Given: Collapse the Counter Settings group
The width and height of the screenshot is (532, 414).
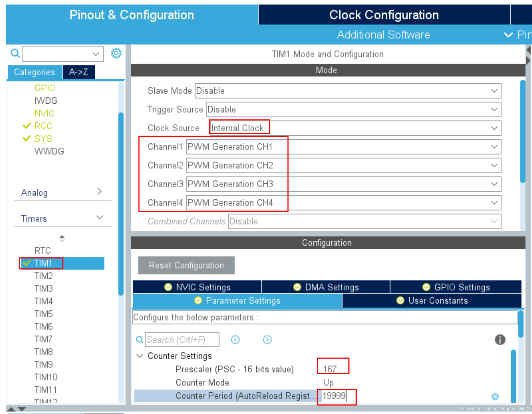Looking at the screenshot, I should point(140,356).
